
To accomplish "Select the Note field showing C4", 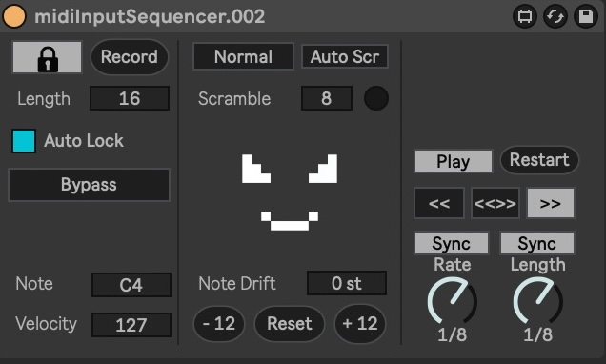I will point(131,285).
